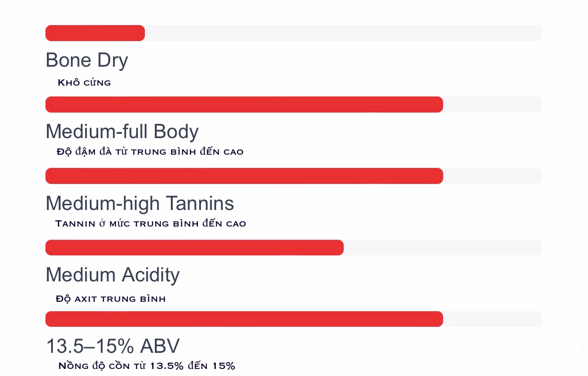This screenshot has width=588, height=376.
Task: Click the "Độ đậm đà từ trung bình đến cao" text
Action: [x=150, y=152]
